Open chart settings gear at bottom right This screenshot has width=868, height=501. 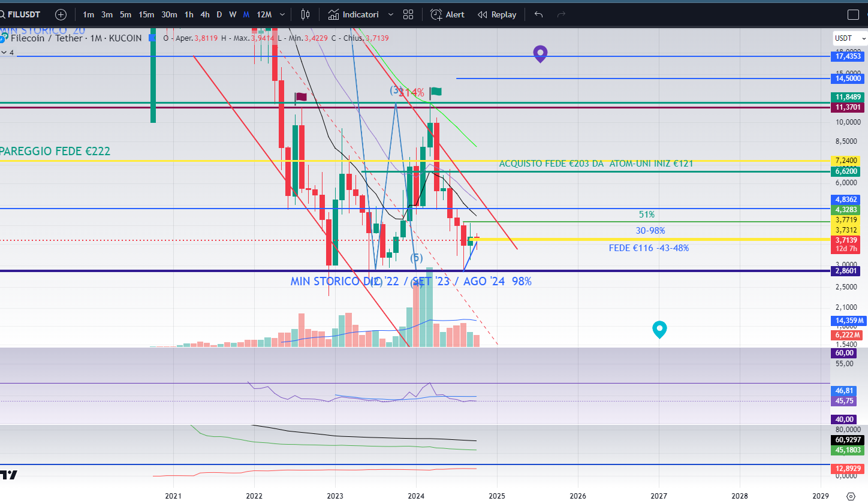(x=850, y=496)
